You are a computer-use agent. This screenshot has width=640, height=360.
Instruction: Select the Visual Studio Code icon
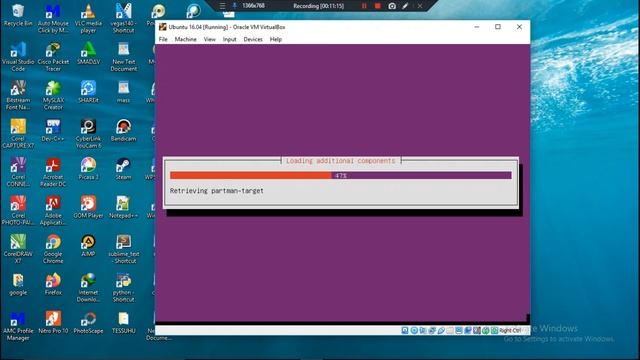[x=18, y=56]
